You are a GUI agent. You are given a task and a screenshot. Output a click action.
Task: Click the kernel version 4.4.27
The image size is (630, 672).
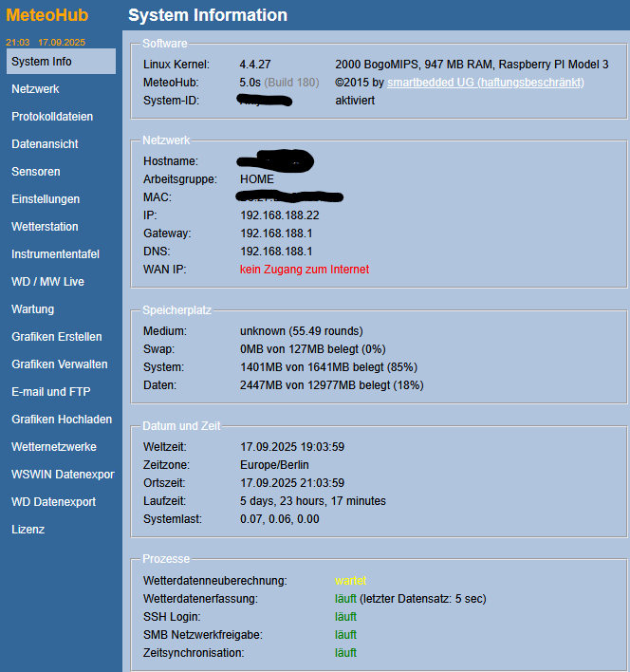(255, 65)
